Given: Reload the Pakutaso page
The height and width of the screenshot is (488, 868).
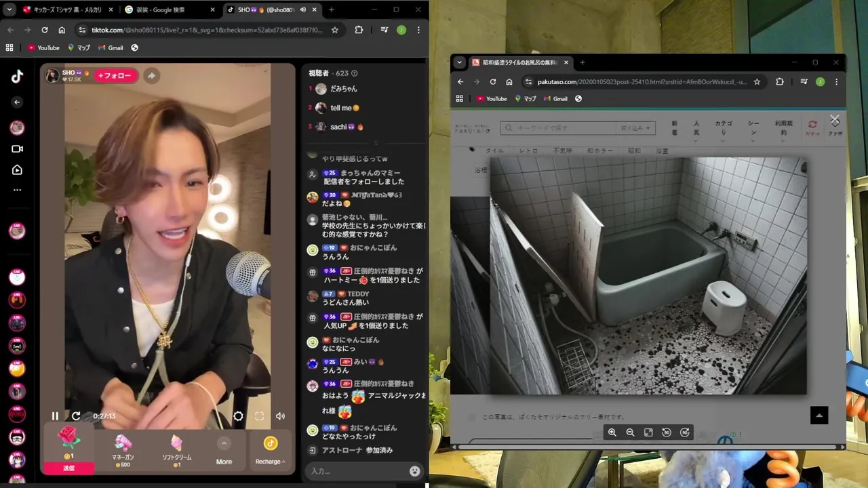Looking at the screenshot, I should pyautogui.click(x=493, y=82).
